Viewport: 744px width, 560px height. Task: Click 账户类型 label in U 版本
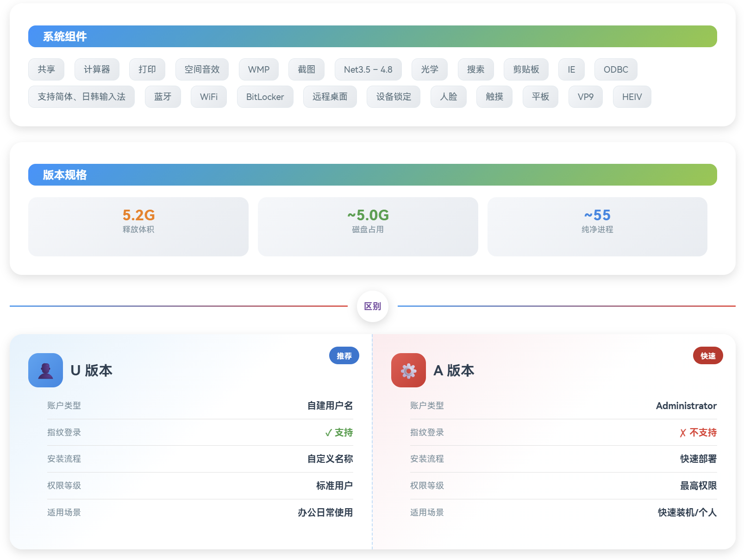[x=64, y=405]
